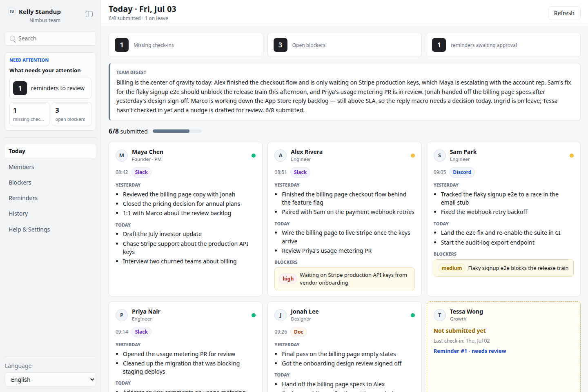Click 'Start the audit-log export endpoint' item
Screen dimensions: 588x392
[x=488, y=243]
